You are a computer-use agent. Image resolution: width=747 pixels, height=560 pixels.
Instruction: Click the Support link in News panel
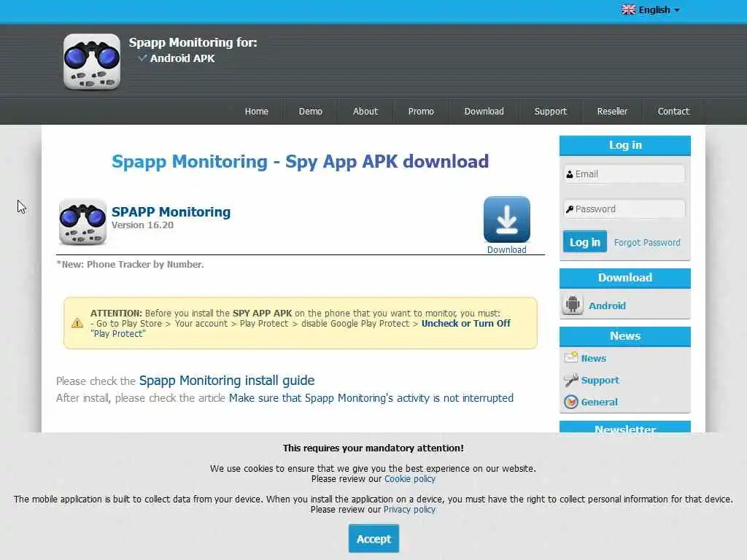[600, 380]
